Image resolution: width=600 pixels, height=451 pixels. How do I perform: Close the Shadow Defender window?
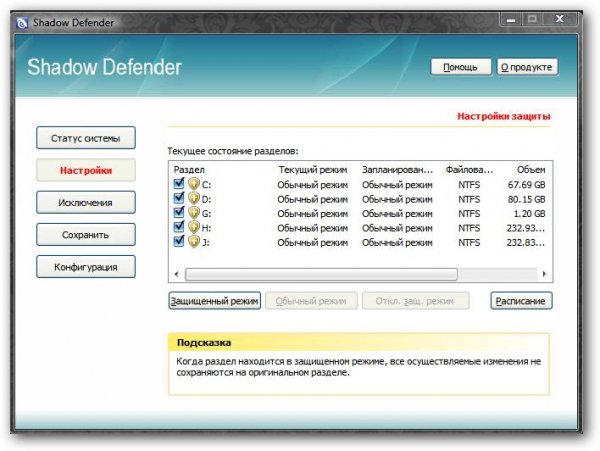(559, 19)
